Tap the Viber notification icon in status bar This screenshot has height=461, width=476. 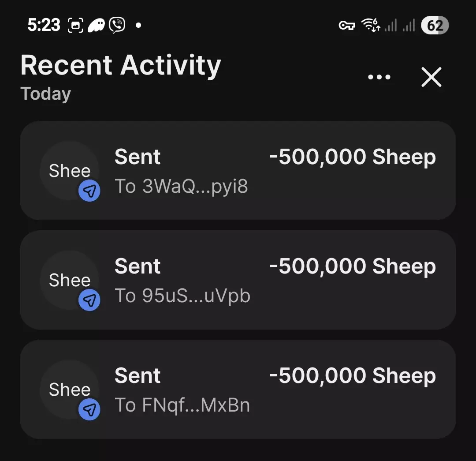(x=117, y=25)
